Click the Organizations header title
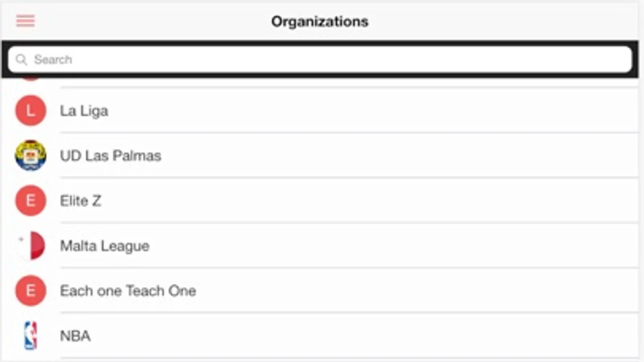Viewport: 644px width, 362px height. point(319,21)
